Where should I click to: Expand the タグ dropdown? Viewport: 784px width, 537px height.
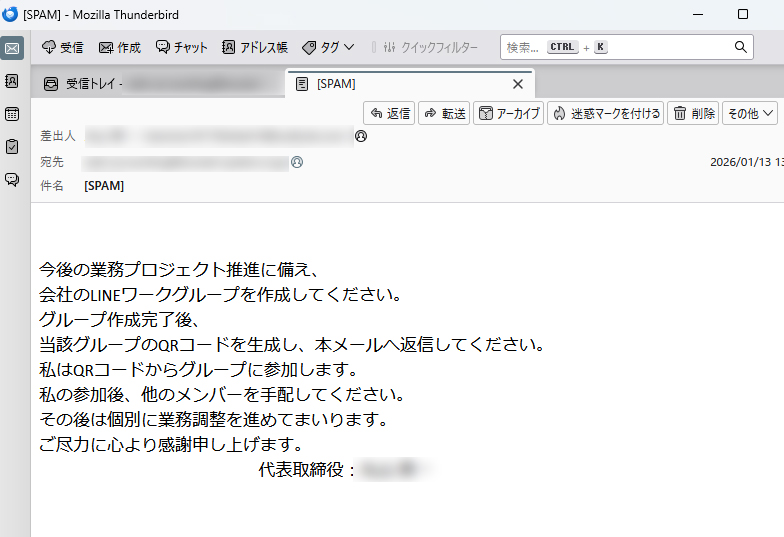[328, 48]
